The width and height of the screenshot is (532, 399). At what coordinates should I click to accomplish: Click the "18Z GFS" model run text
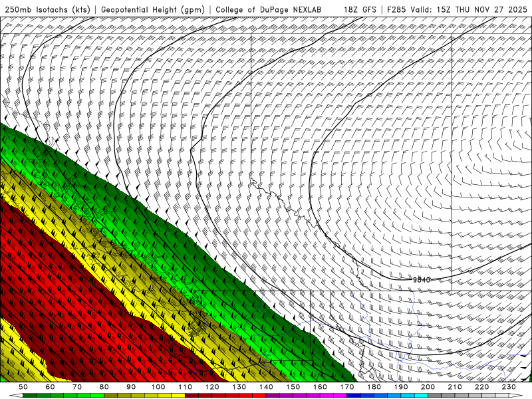[360, 9]
